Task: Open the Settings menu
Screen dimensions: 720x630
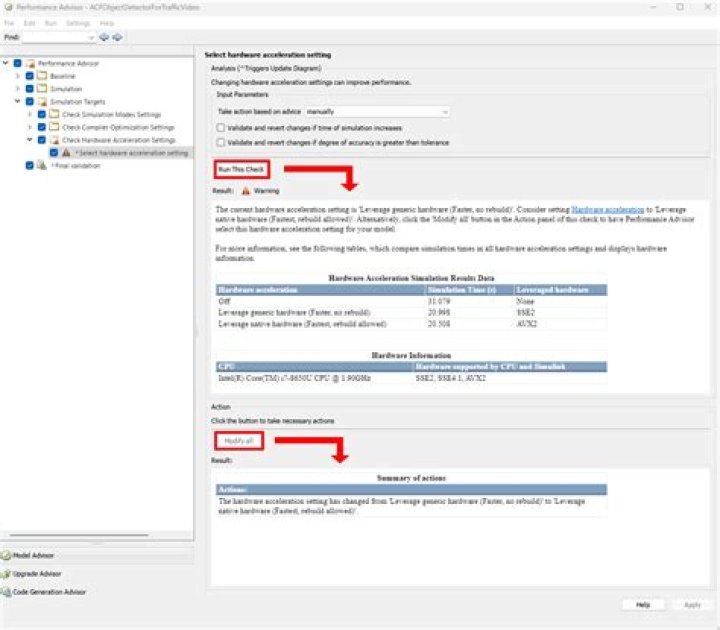Action: click(x=78, y=23)
